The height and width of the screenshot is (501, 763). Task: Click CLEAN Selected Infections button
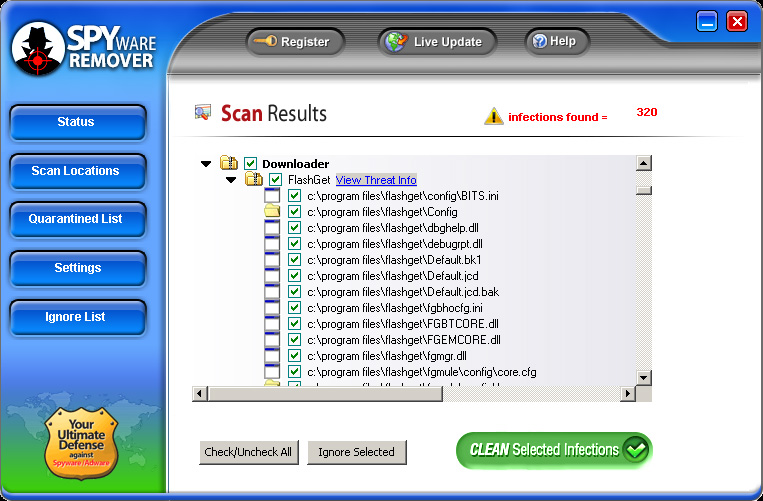[x=554, y=450]
